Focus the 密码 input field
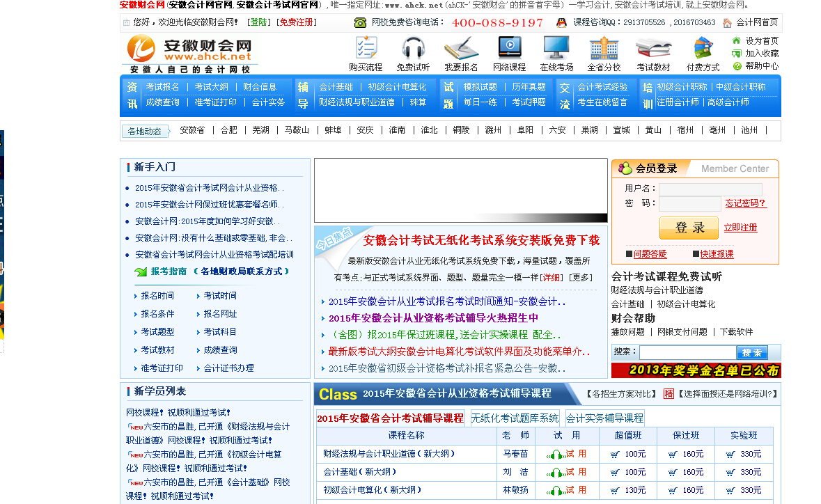The width and height of the screenshot is (821, 504). [x=689, y=203]
